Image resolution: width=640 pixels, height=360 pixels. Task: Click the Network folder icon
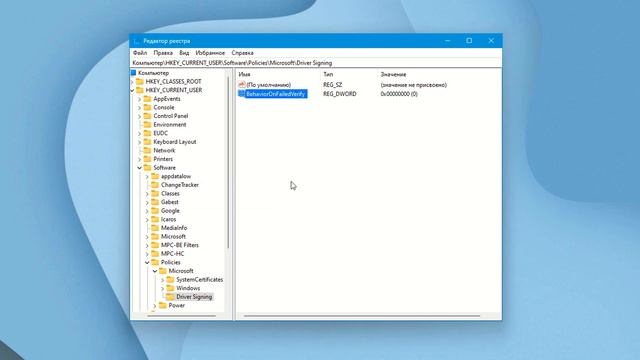(147, 150)
